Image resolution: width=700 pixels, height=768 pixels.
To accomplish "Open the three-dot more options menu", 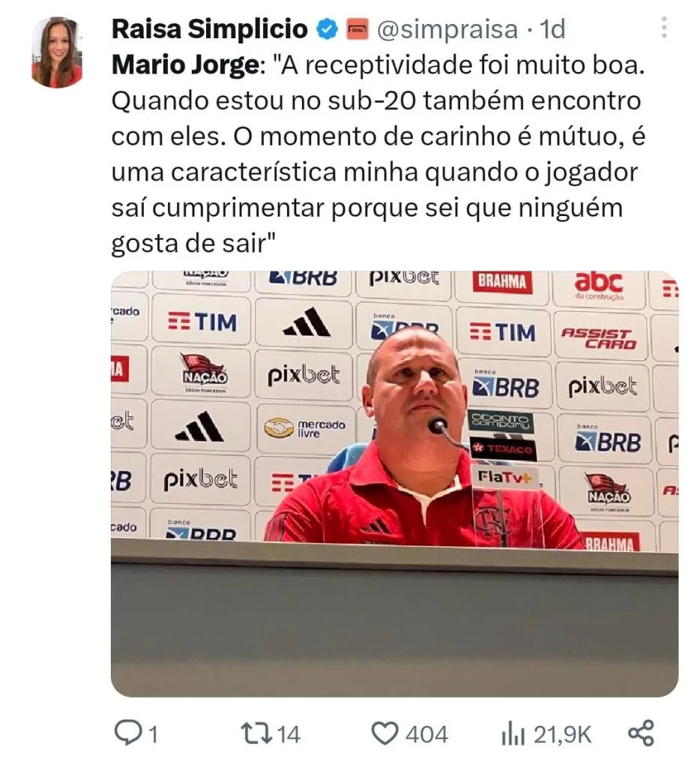I will [x=664, y=28].
